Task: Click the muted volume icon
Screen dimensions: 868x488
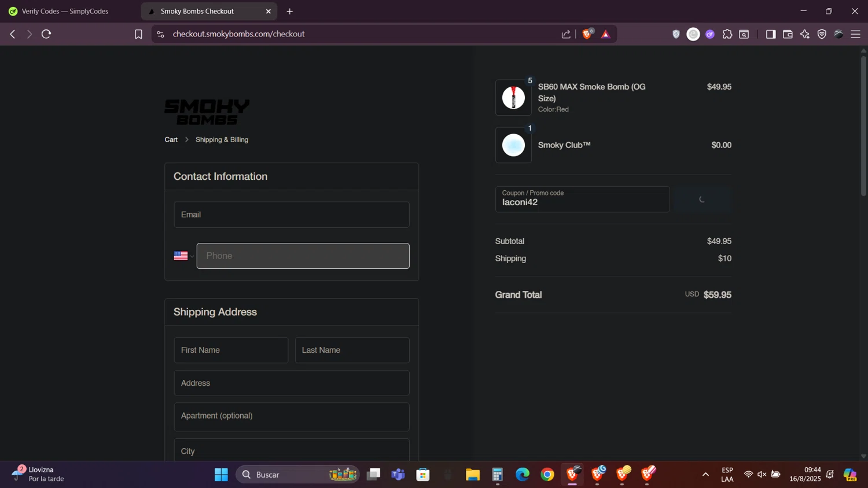Action: tap(762, 475)
